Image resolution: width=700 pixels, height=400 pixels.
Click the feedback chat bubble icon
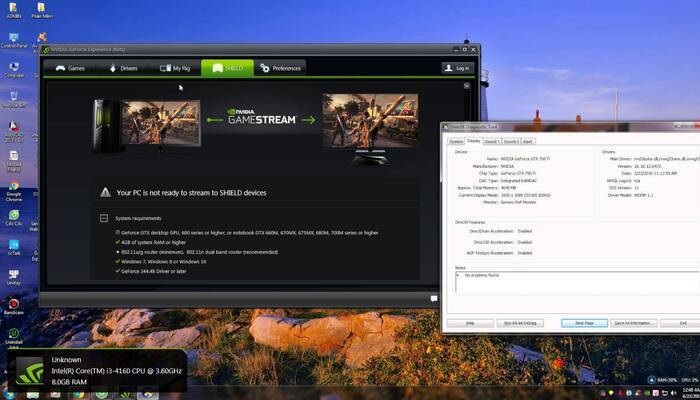pyautogui.click(x=434, y=299)
